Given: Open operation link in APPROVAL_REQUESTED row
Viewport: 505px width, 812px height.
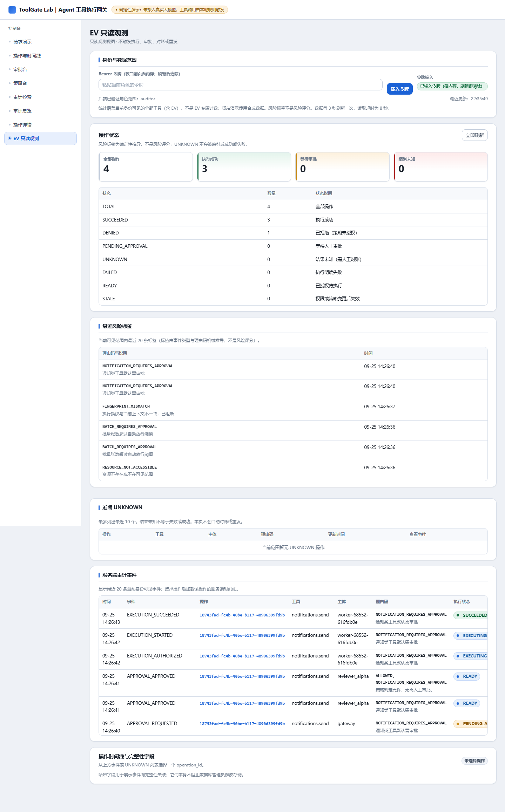Looking at the screenshot, I should [242, 724].
